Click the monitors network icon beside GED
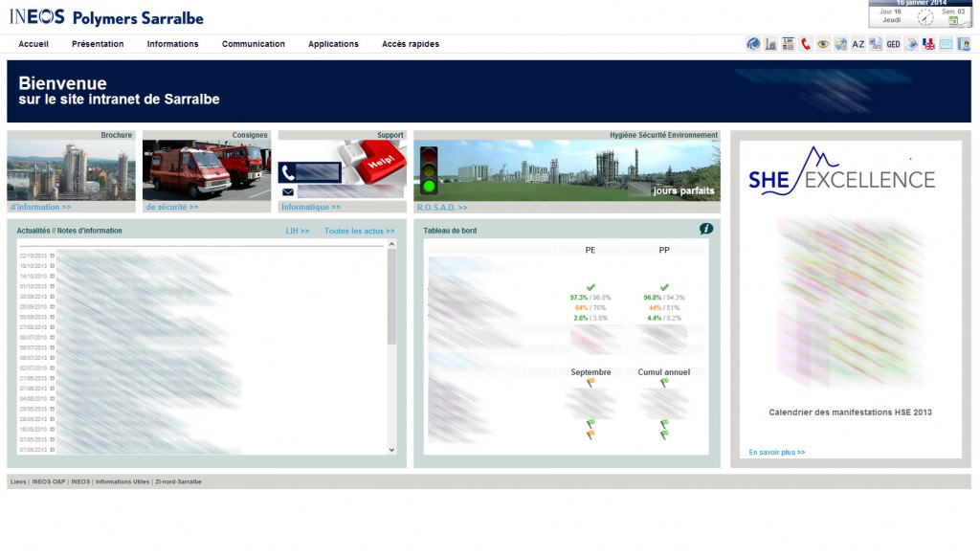The image size is (980, 557). [x=876, y=44]
